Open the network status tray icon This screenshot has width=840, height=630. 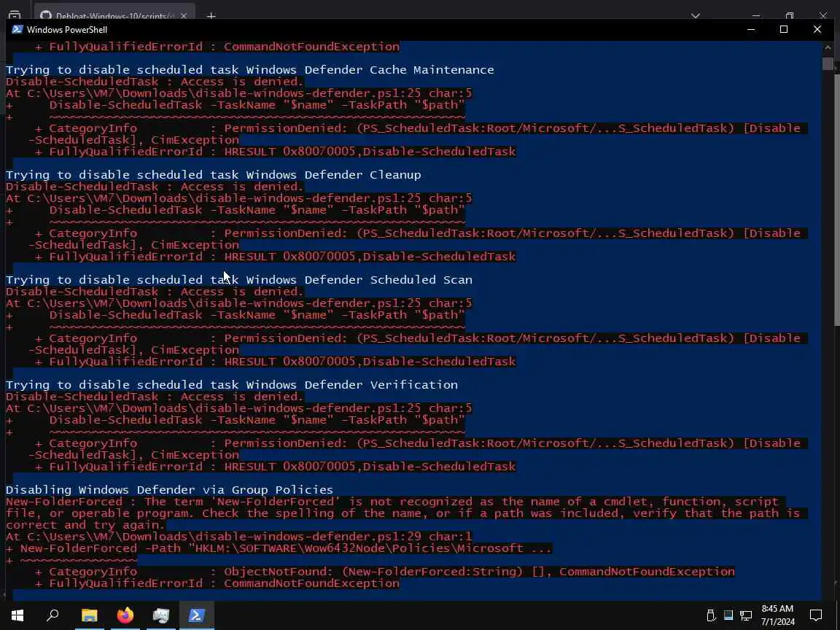pos(746,615)
